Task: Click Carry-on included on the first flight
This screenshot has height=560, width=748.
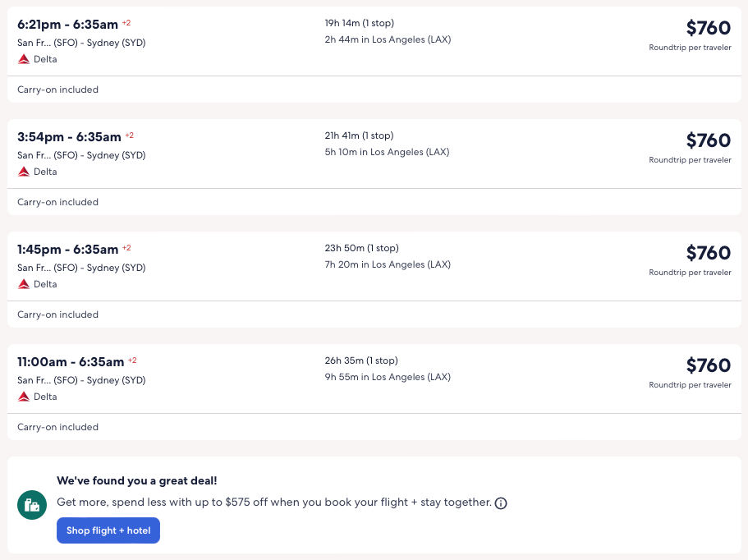Action: pos(57,89)
